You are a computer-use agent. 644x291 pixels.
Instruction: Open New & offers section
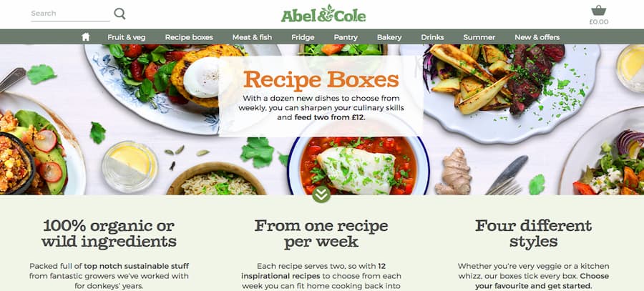[x=537, y=37]
